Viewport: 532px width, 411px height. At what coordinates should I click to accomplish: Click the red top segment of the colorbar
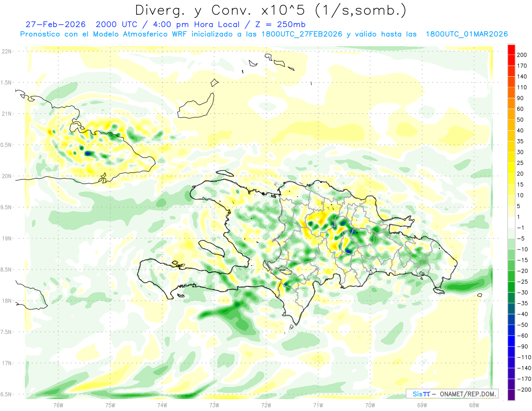[x=511, y=49]
